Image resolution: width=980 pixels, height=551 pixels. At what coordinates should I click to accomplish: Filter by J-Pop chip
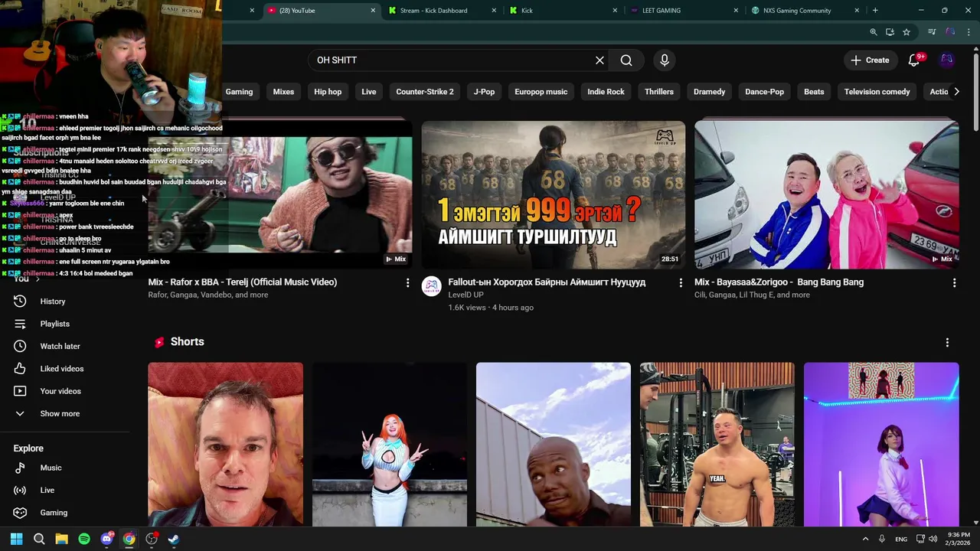[484, 92]
